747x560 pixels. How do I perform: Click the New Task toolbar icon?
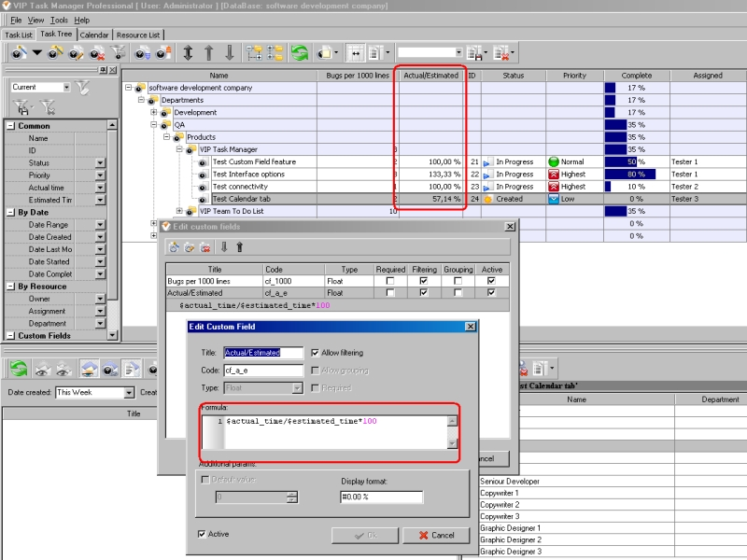(x=19, y=52)
